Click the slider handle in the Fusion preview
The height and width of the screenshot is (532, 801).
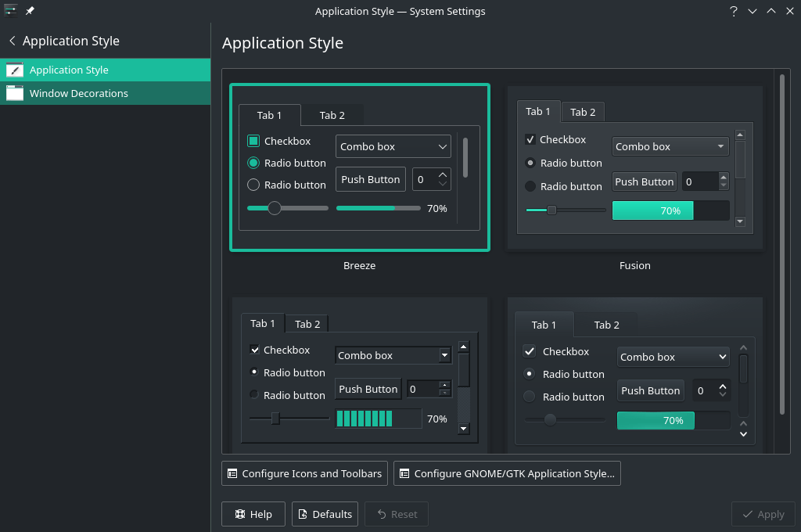(551, 210)
